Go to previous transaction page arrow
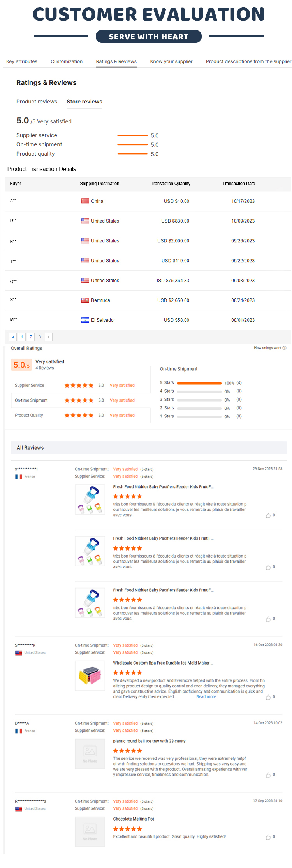Image resolution: width=292 pixels, height=868 pixels. click(x=13, y=337)
